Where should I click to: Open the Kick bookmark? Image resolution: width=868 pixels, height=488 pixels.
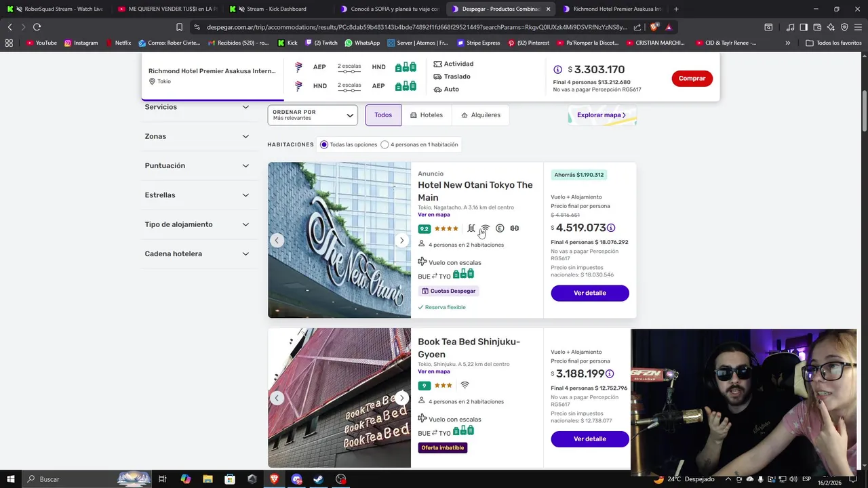click(x=288, y=43)
